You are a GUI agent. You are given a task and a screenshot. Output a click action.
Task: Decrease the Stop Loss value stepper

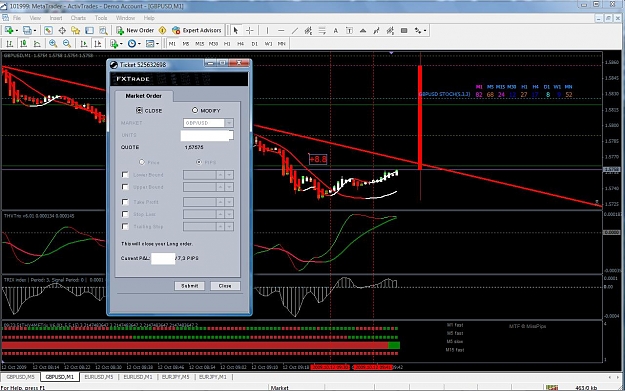[229, 214]
